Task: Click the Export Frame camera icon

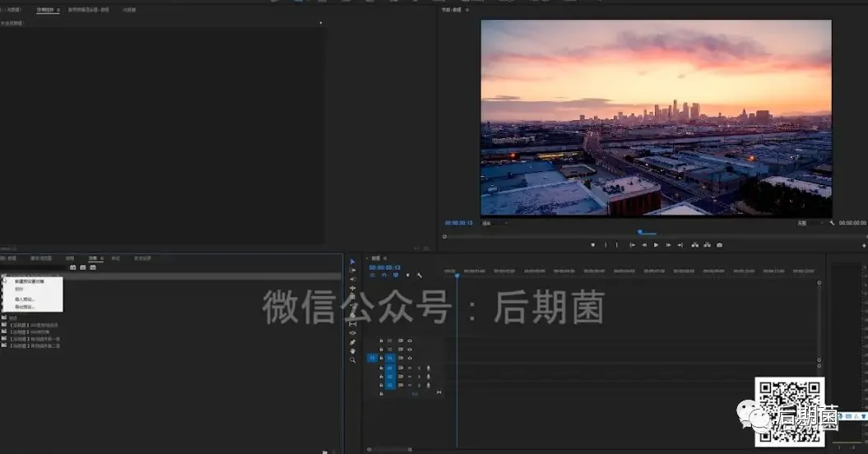Action: click(719, 245)
